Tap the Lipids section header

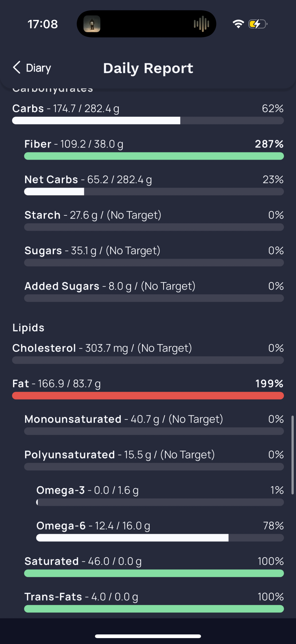click(x=28, y=327)
